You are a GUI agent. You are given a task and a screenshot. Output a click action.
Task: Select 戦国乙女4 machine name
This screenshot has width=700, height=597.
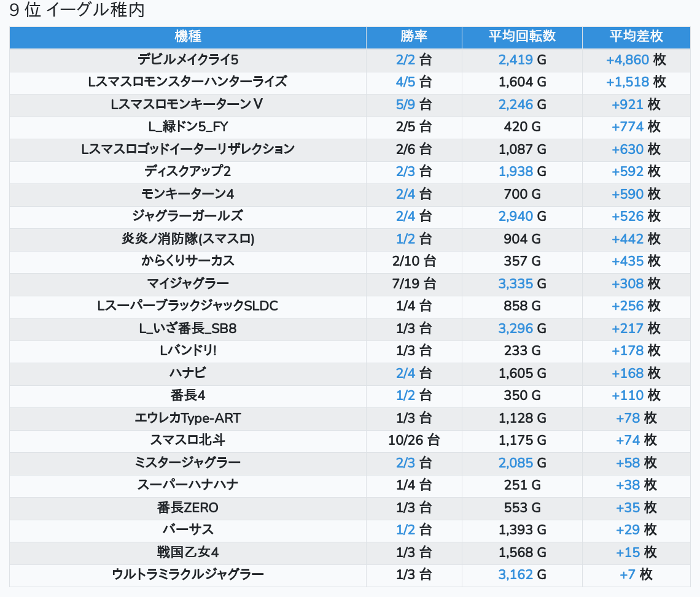188,552
